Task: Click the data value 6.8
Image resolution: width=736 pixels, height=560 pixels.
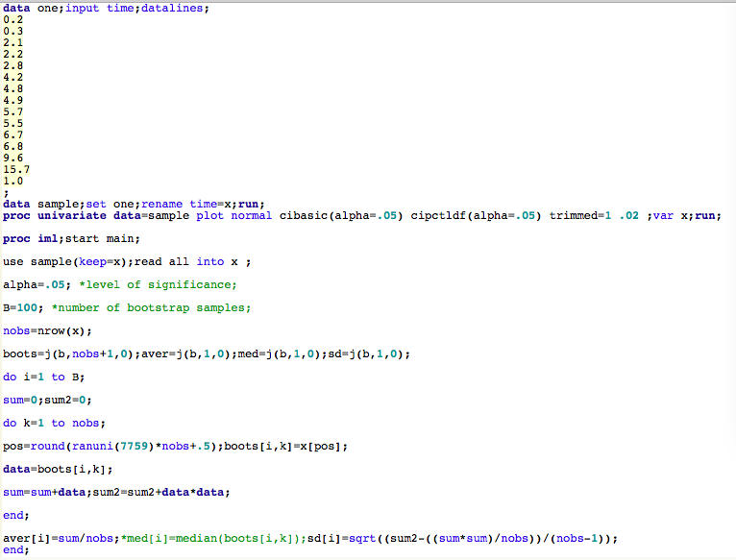Action: click(x=12, y=146)
